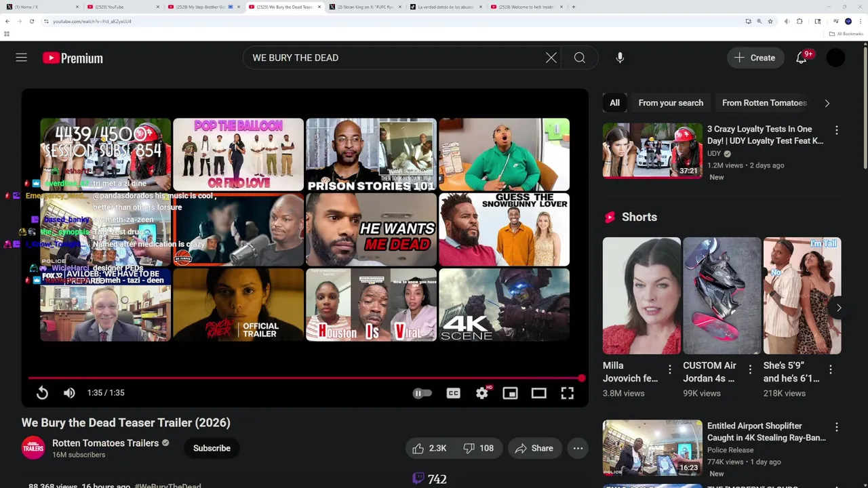Click the 4K Scene endscreen suggestion

tap(504, 304)
